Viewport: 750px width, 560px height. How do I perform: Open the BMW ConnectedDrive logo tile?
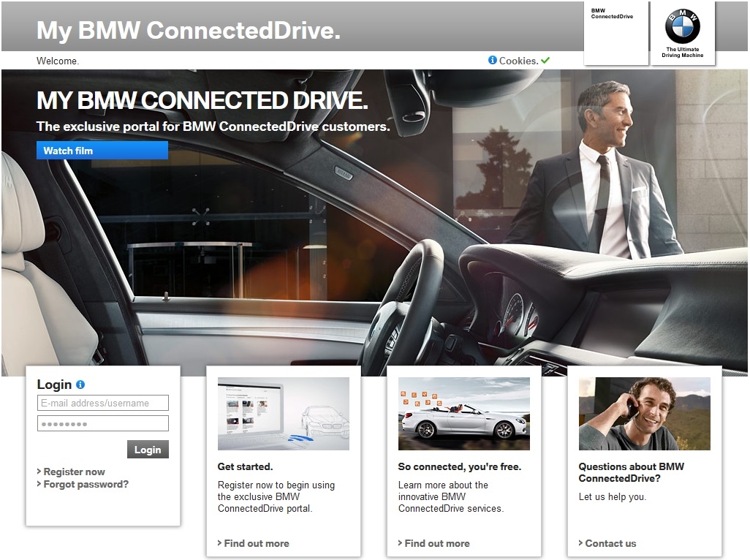(x=616, y=33)
